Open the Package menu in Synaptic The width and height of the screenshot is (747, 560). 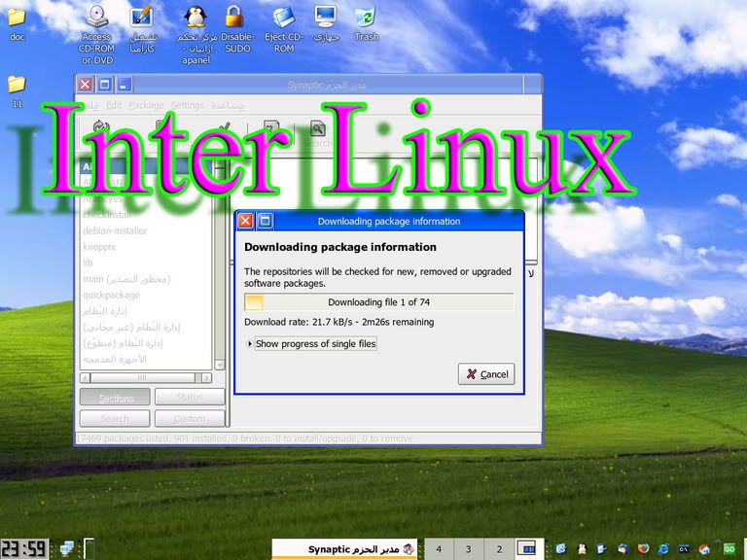pyautogui.click(x=146, y=105)
